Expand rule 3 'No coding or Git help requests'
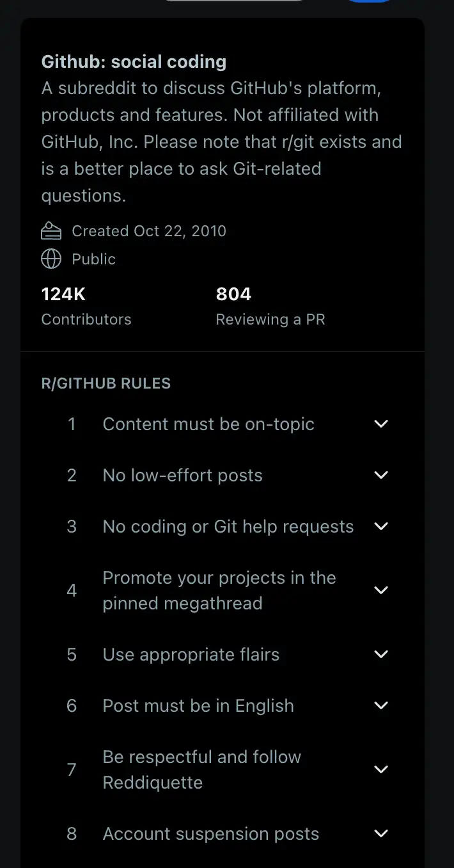Viewport: 454px width, 868px height. (380, 526)
